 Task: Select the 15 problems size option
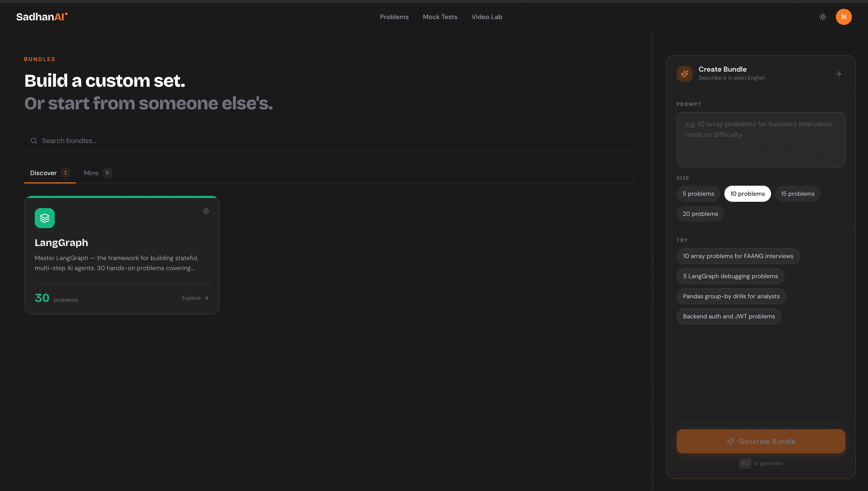[798, 193]
